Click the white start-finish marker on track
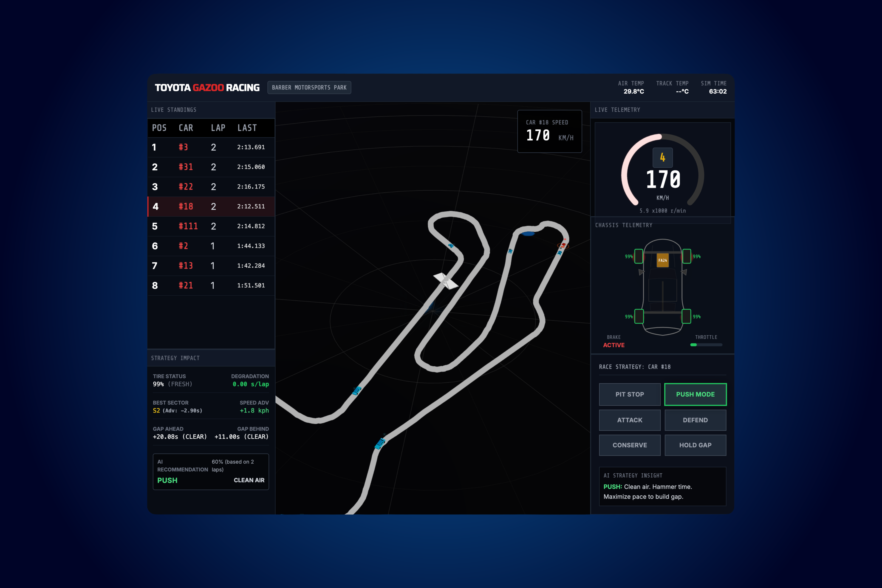Viewport: 882px width, 588px height. [x=446, y=280]
